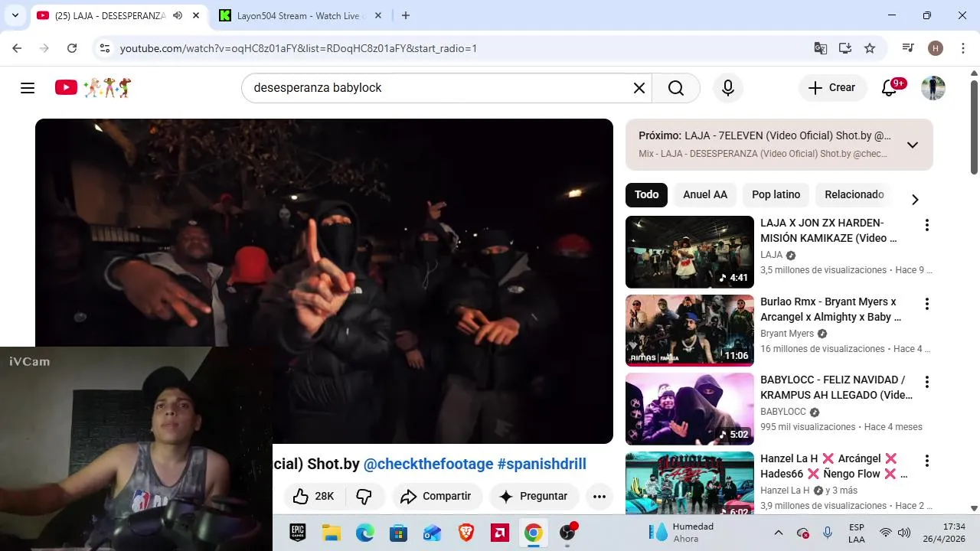The width and height of the screenshot is (980, 551).
Task: Translate this page icon
Action: (821, 48)
